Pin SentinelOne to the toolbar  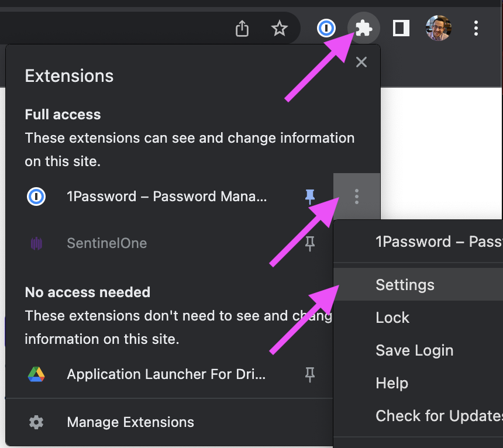point(310,243)
